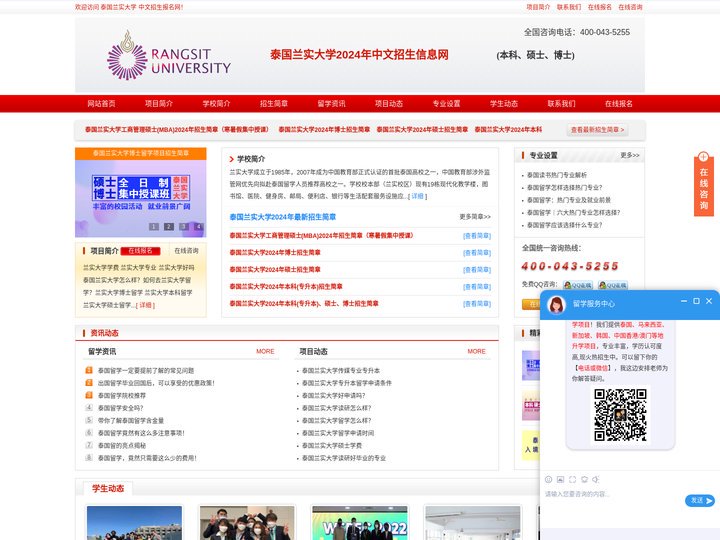720x540 pixels.
Task: Open 泰国留学应该选择什么专业? link
Action: tap(564, 225)
